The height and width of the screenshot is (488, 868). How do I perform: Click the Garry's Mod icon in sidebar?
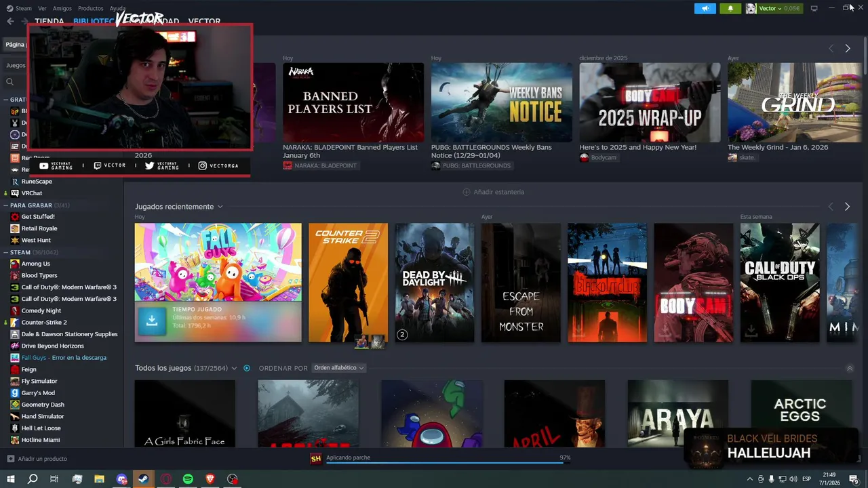15,393
